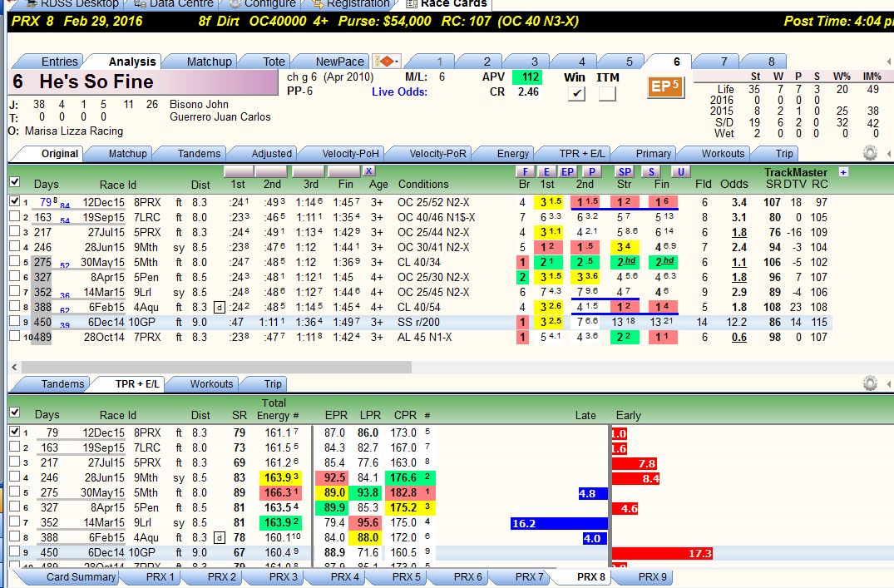Click the Data Centre item in top bar
The height and width of the screenshot is (588, 894).
[x=174, y=4]
